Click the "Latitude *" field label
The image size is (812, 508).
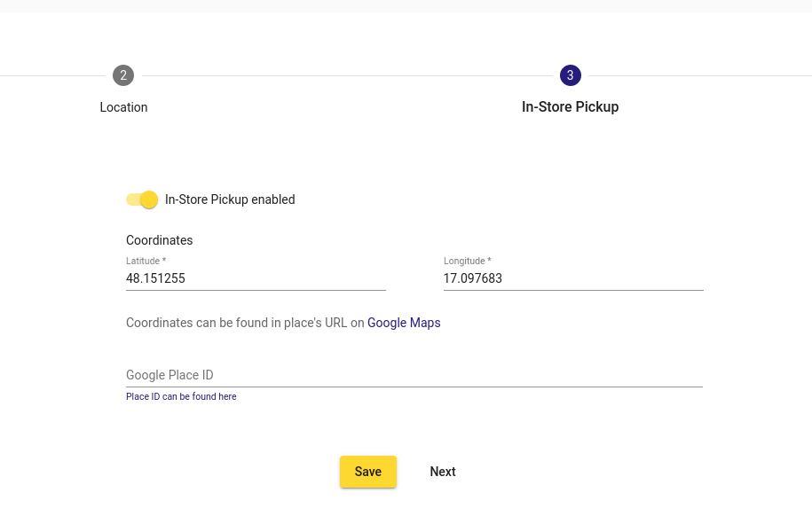point(146,262)
